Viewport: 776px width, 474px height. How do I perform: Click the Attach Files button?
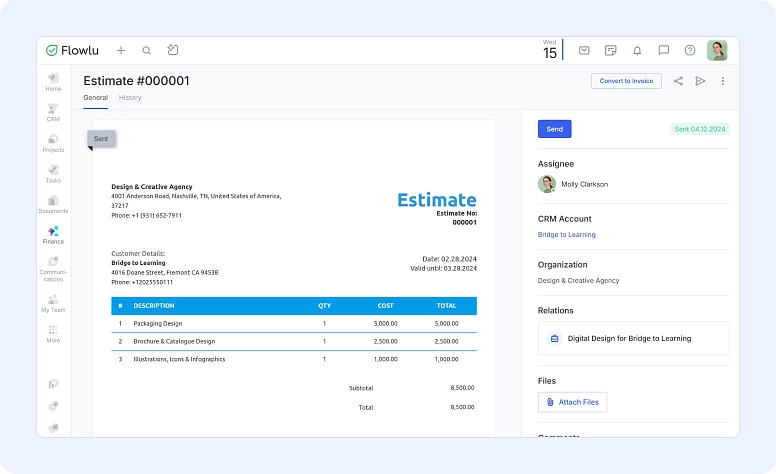tap(572, 402)
